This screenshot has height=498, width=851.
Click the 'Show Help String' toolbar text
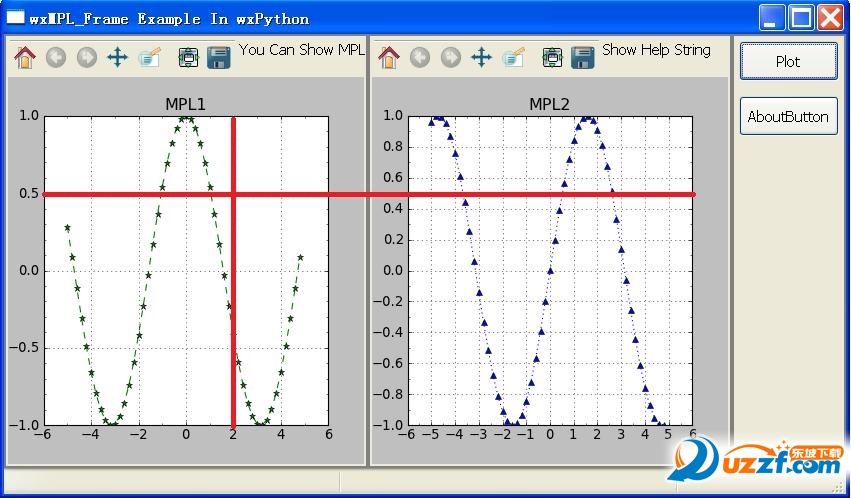point(656,50)
